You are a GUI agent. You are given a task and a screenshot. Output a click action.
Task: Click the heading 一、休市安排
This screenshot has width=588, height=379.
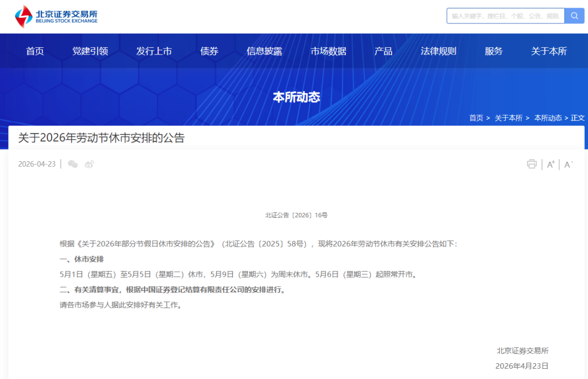tap(82, 259)
